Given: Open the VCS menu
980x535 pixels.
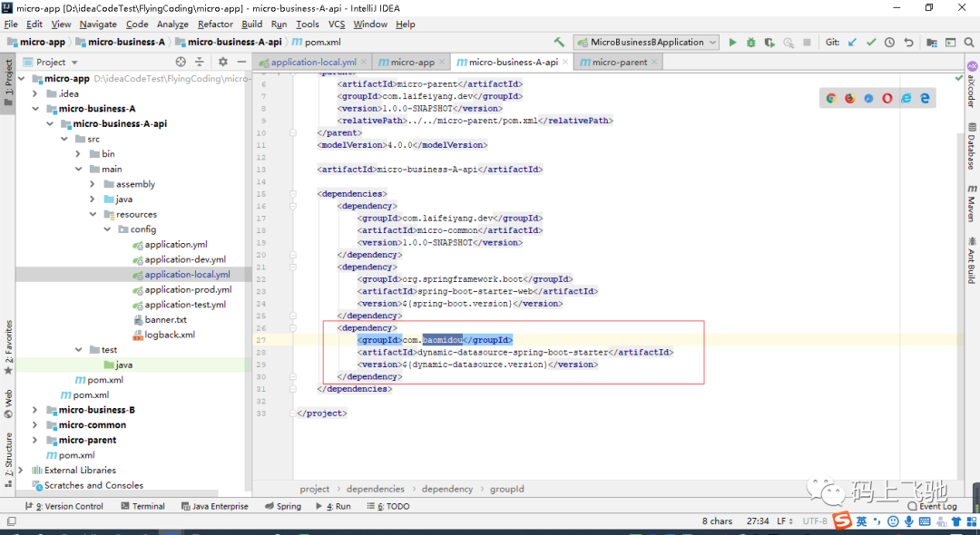Looking at the screenshot, I should pos(337,24).
